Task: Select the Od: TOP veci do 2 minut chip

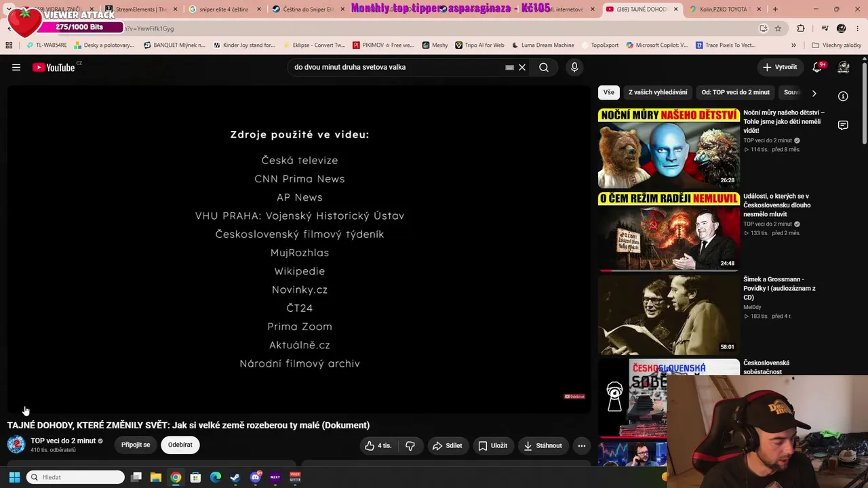Action: click(x=736, y=92)
